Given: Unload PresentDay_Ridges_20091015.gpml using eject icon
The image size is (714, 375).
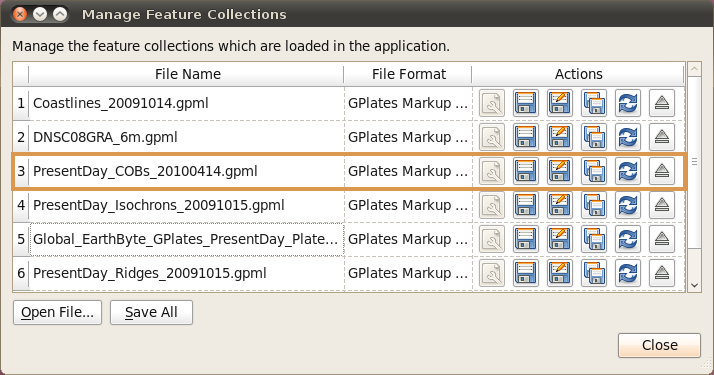Looking at the screenshot, I should pos(662,273).
